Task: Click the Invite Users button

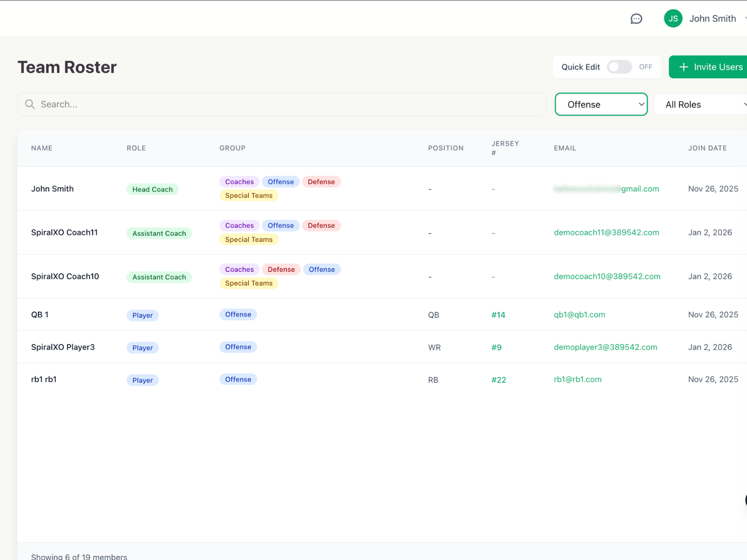Action: coord(708,67)
